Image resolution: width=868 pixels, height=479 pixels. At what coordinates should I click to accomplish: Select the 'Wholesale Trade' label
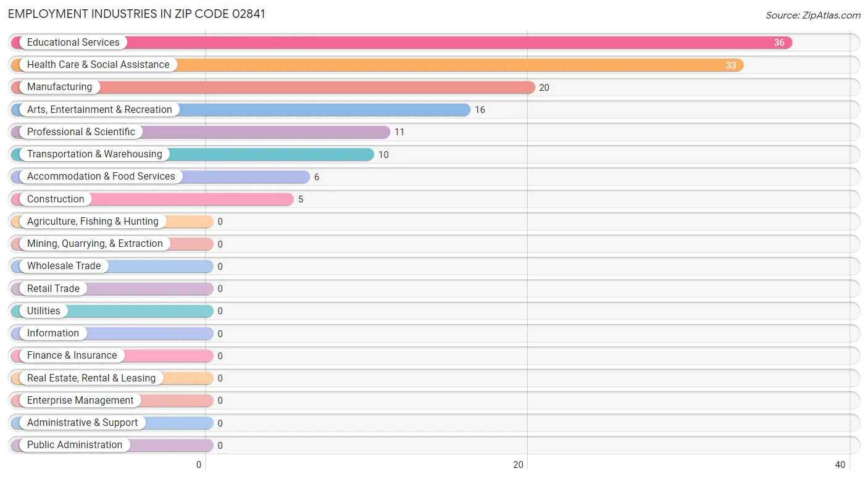(x=64, y=266)
